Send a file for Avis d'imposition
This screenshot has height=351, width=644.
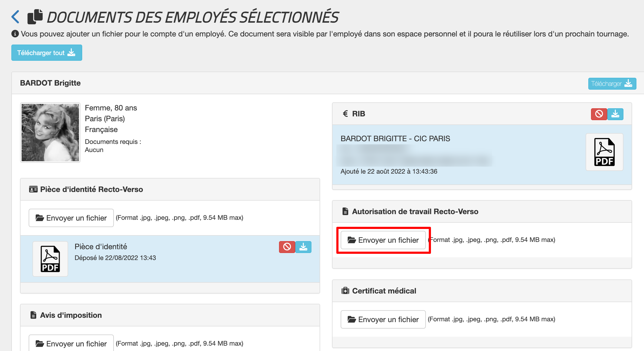pos(71,343)
